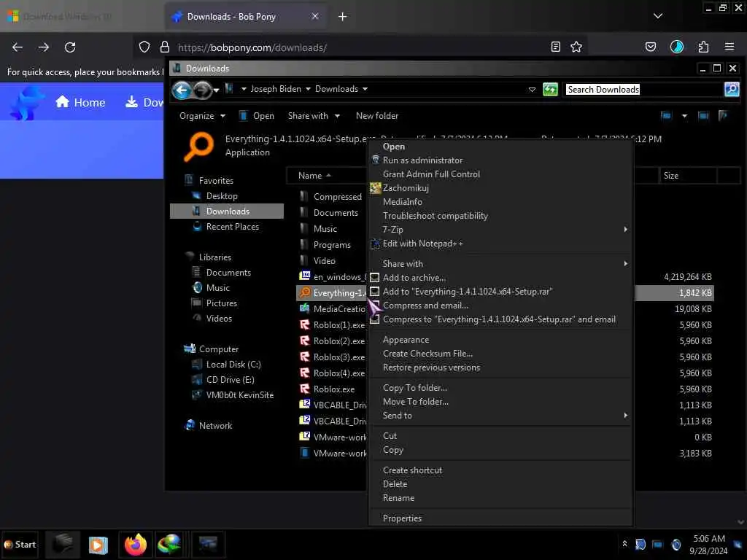Click the Firefox URL address bar
The width and height of the screenshot is (747, 560).
[x=361, y=47]
